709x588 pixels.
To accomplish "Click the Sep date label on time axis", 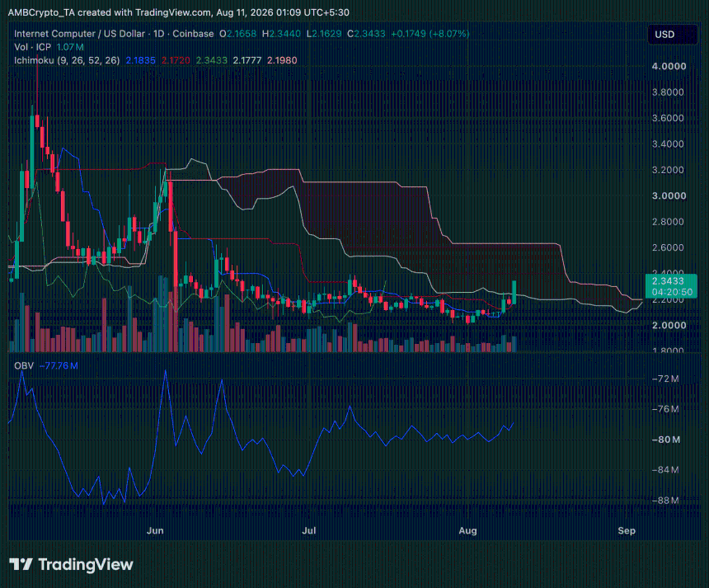I will pos(627,530).
